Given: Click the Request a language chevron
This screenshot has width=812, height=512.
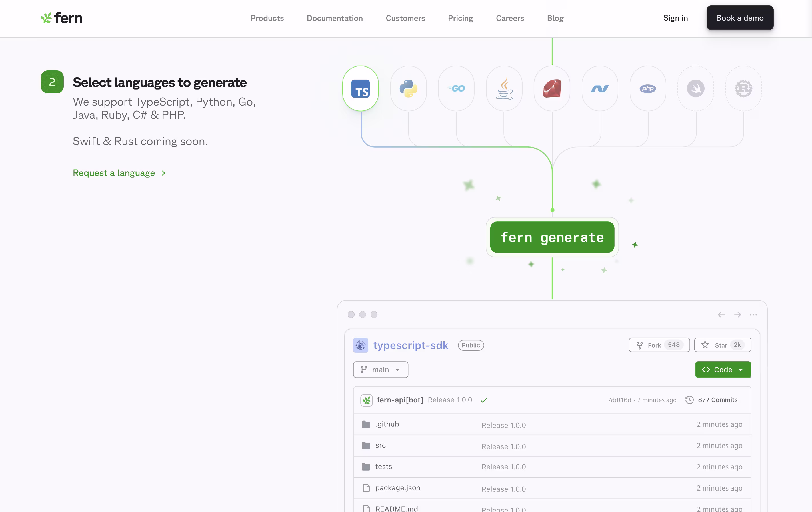Looking at the screenshot, I should [x=163, y=173].
